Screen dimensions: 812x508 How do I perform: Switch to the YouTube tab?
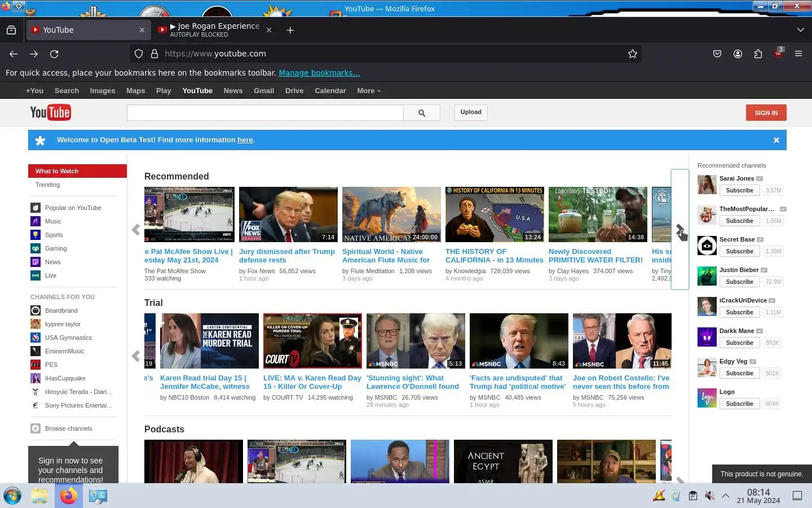click(x=89, y=30)
